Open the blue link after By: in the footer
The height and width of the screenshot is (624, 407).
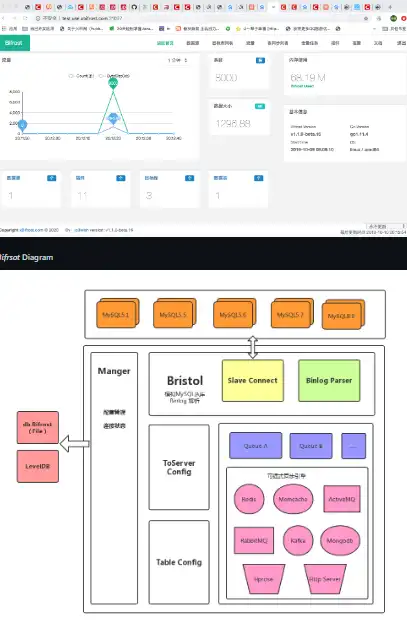(83, 230)
